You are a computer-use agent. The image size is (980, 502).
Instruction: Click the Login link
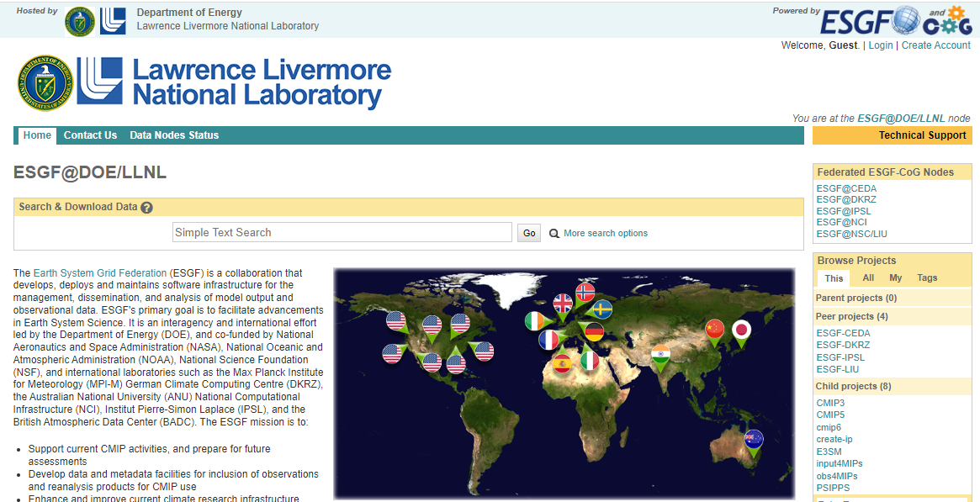[881, 45]
